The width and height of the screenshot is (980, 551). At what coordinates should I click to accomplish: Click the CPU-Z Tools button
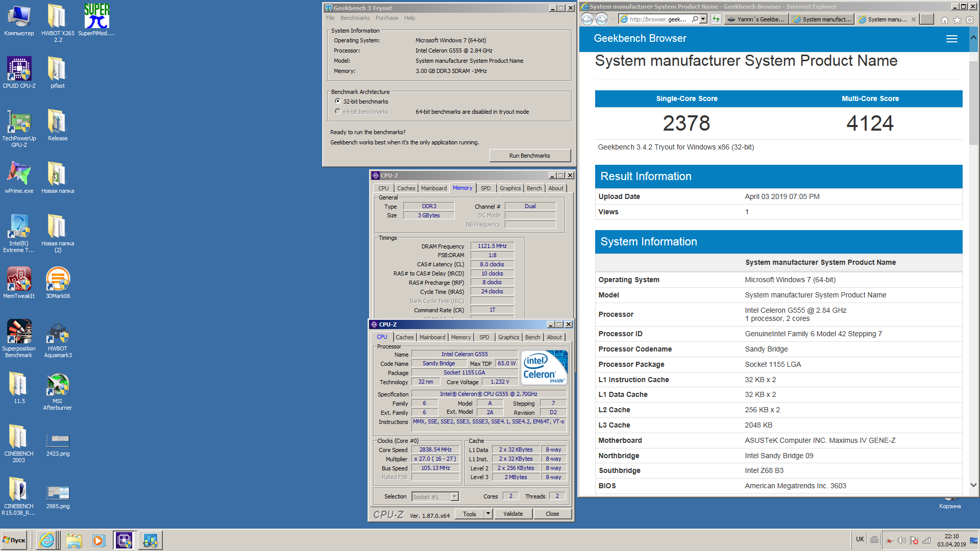pos(469,514)
